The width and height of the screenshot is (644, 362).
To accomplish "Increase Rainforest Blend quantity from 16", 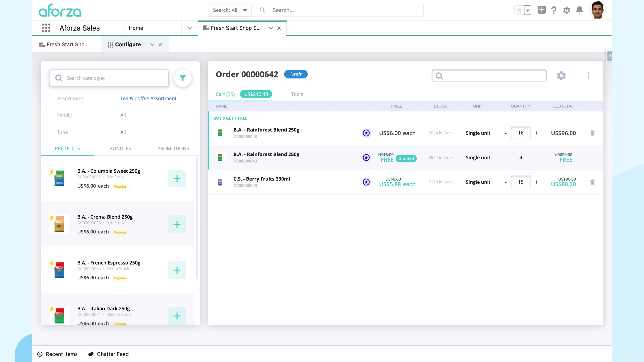I will [x=536, y=133].
